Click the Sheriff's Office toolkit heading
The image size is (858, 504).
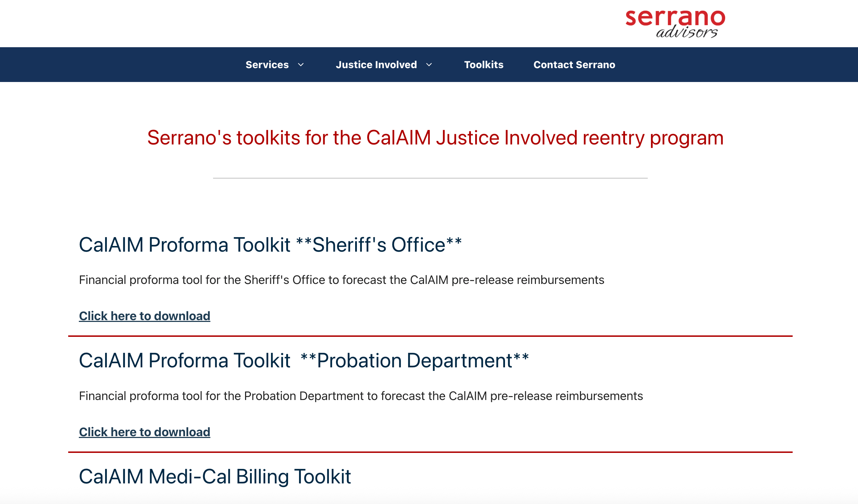tap(270, 245)
